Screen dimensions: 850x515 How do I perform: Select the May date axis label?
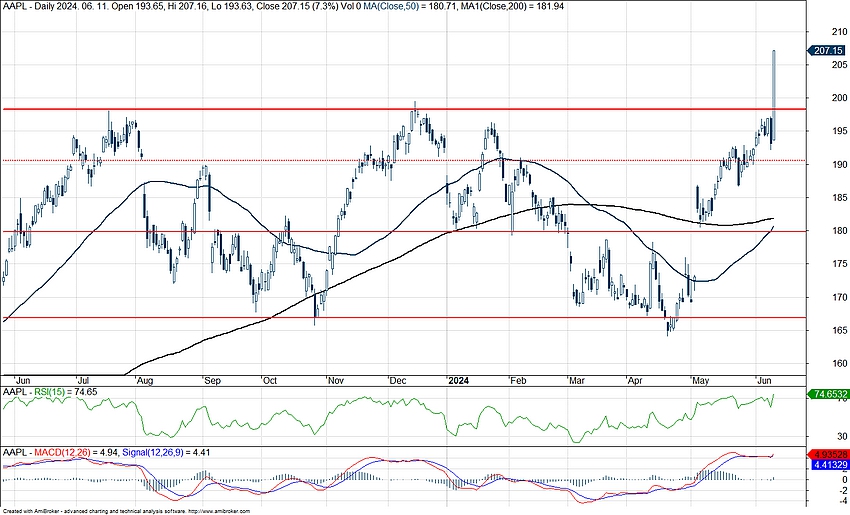point(700,381)
